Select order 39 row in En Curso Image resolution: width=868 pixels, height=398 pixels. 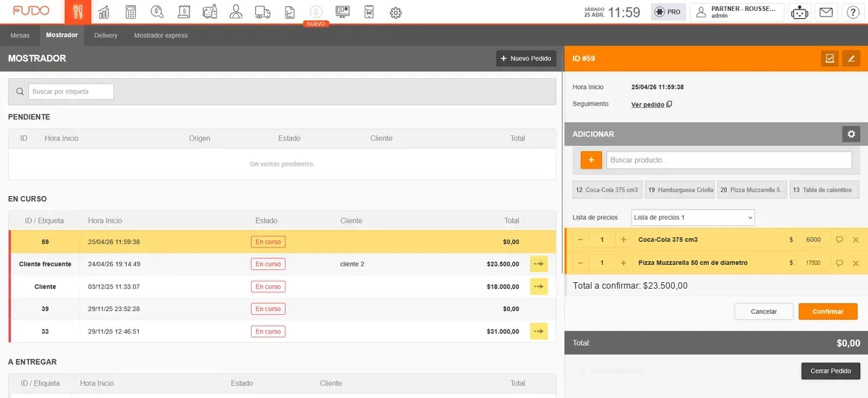(x=282, y=309)
